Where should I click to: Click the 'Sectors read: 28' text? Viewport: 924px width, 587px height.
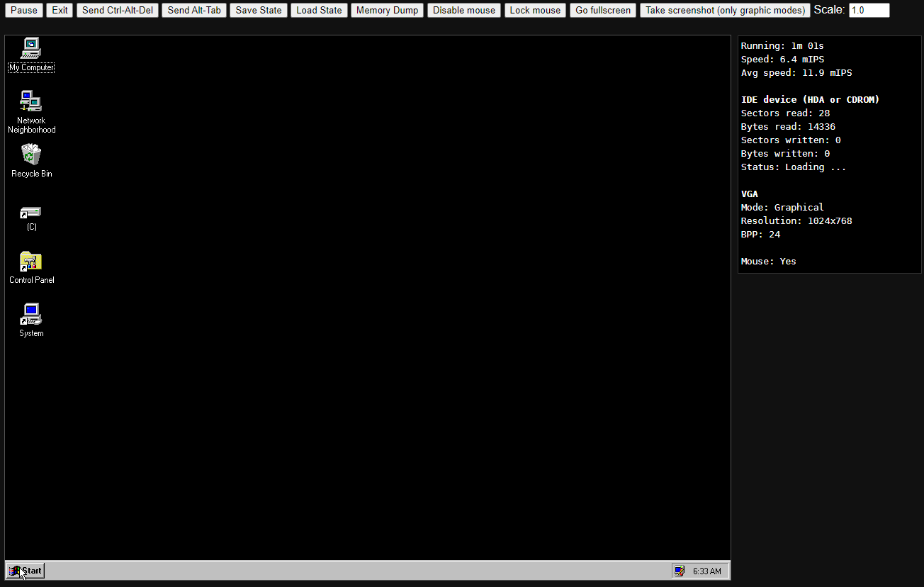pos(785,113)
